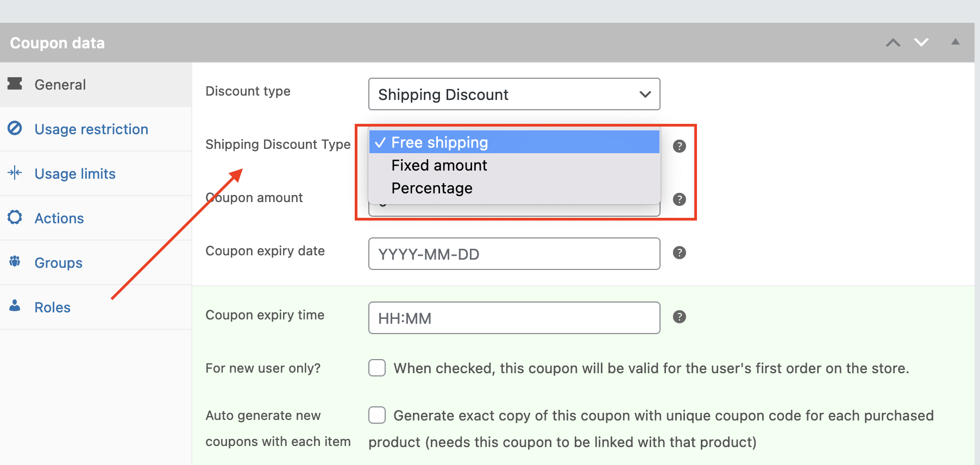The height and width of the screenshot is (465, 980).
Task: Click help icon beside Coupon expiry date
Action: tap(679, 253)
